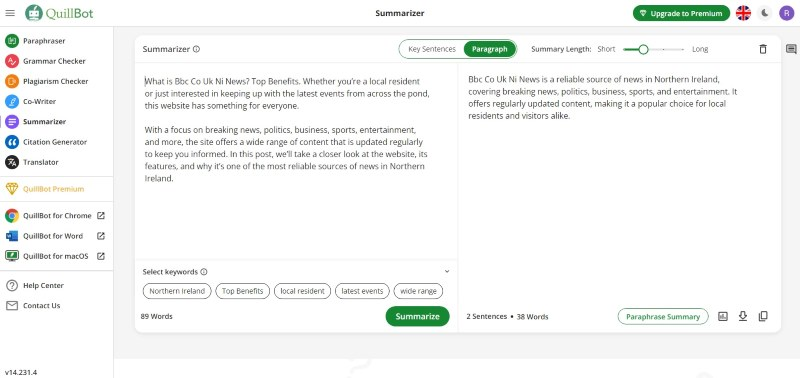Select the Paragraph mode option

pyautogui.click(x=490, y=49)
